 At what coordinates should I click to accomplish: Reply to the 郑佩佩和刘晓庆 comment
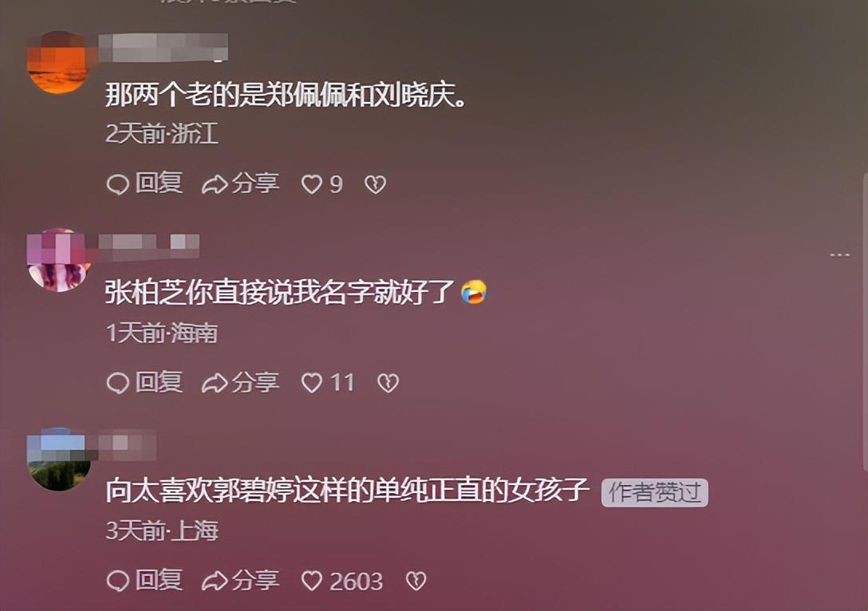[144, 183]
